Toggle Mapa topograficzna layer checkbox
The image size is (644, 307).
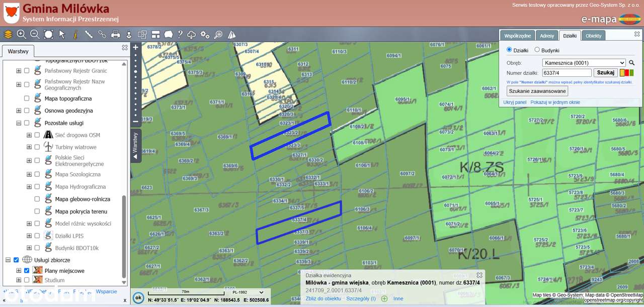tap(27, 98)
